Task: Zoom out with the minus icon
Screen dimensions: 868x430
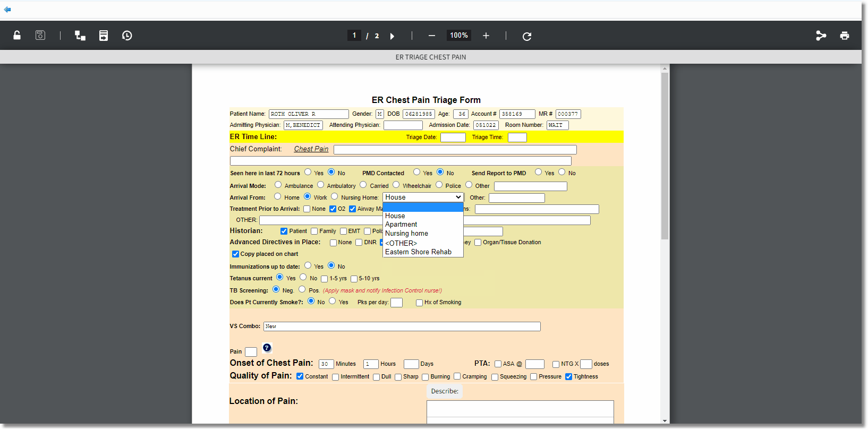Action: [x=432, y=36]
